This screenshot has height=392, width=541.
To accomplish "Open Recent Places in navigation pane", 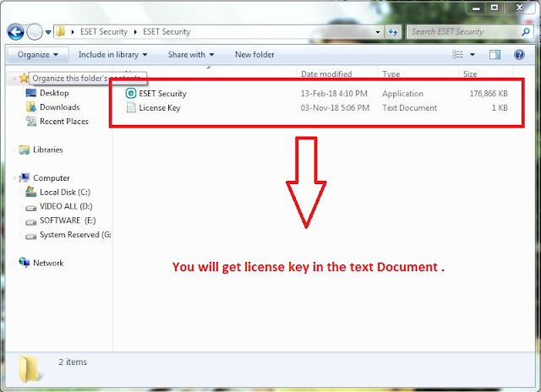I will [x=64, y=122].
